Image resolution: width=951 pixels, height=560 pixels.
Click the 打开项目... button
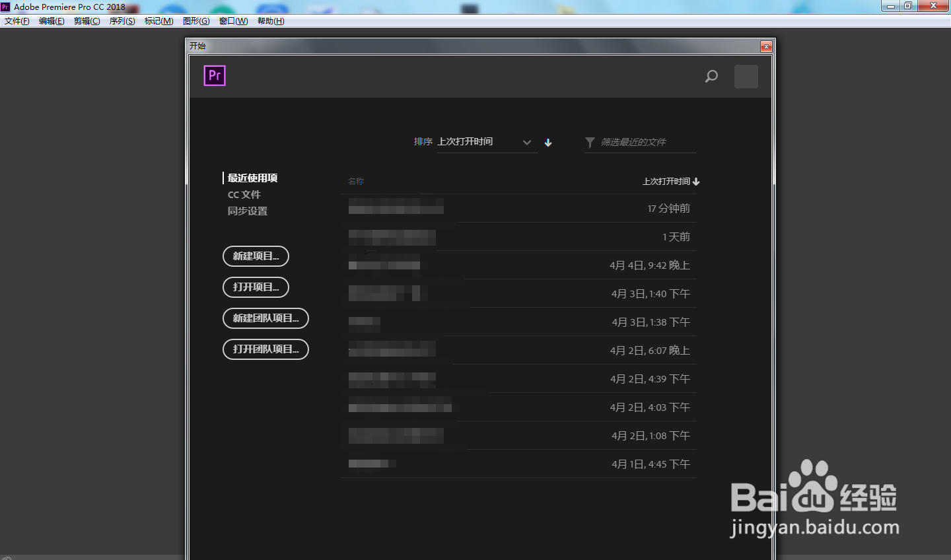tap(256, 287)
